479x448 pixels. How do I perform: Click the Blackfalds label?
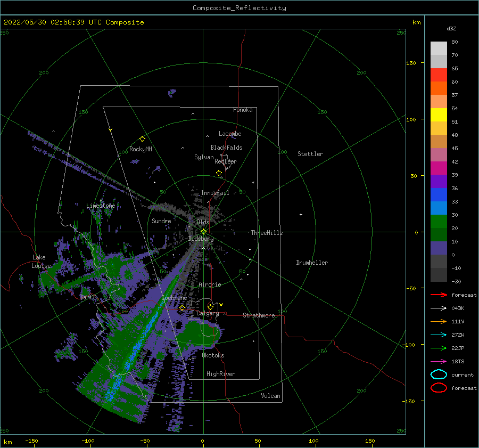pos(226,148)
